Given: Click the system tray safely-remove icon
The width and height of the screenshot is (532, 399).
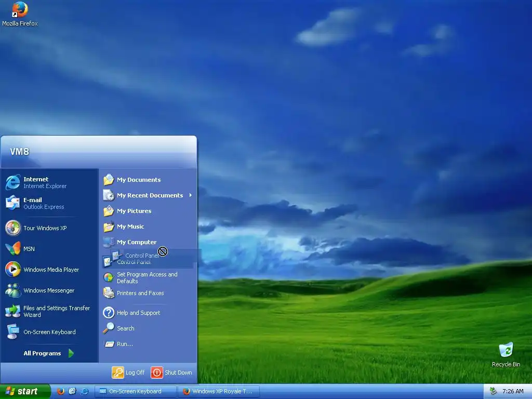Looking at the screenshot, I should tap(493, 391).
